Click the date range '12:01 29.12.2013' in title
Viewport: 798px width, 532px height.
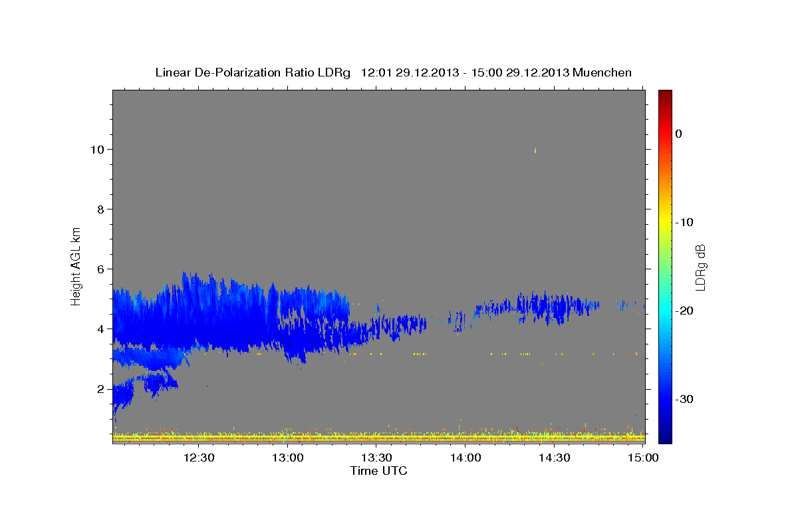[x=410, y=72]
